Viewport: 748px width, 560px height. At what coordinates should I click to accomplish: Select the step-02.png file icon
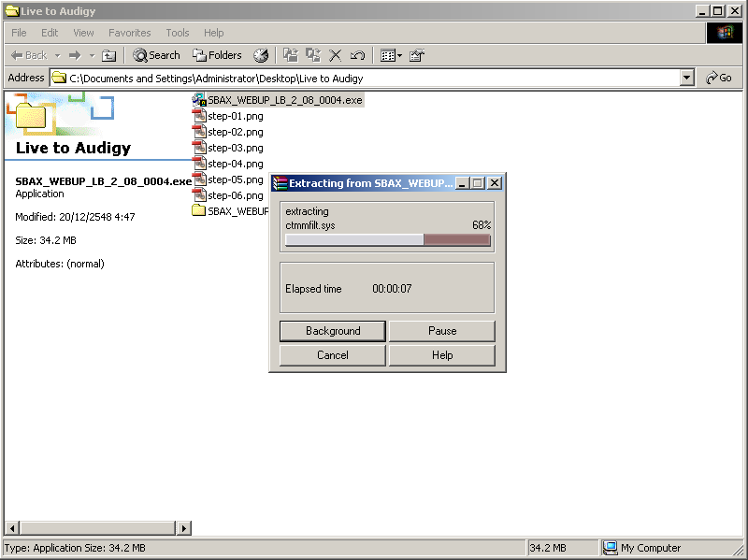pos(199,132)
